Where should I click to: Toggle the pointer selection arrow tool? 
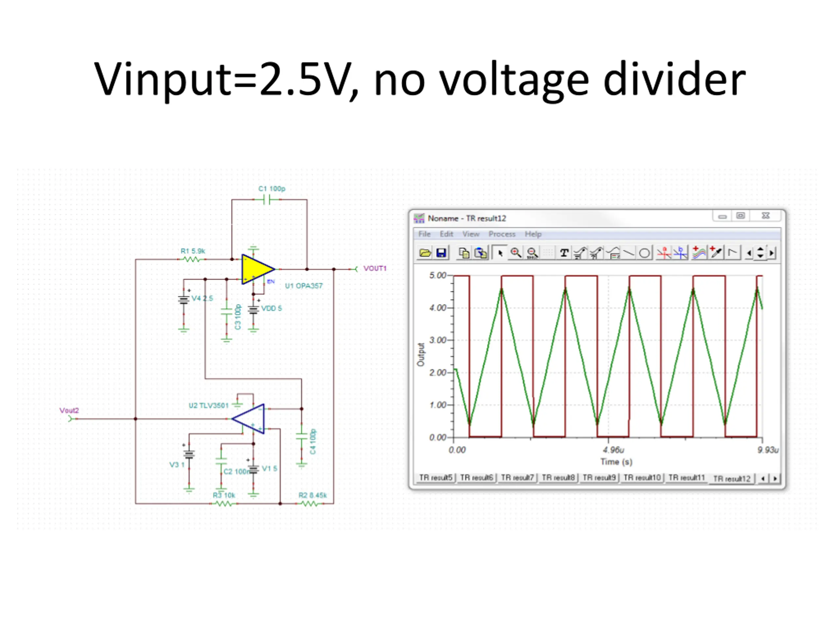(x=500, y=253)
